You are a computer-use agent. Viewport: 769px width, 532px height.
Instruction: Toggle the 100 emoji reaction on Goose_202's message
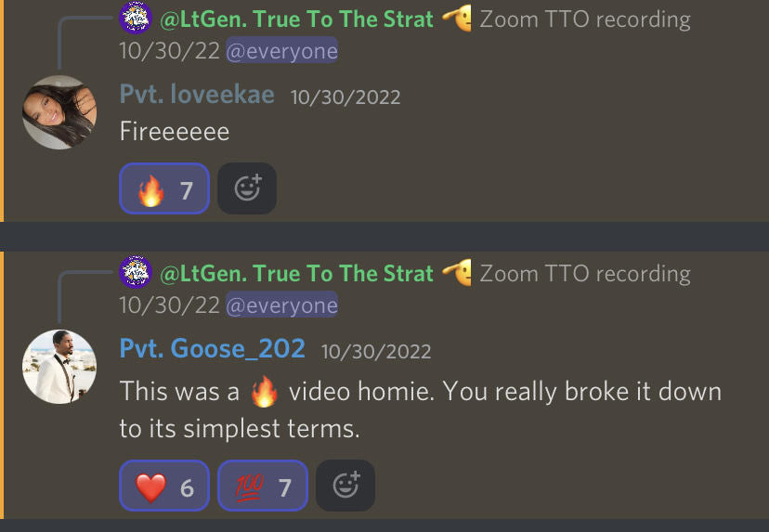(x=263, y=486)
